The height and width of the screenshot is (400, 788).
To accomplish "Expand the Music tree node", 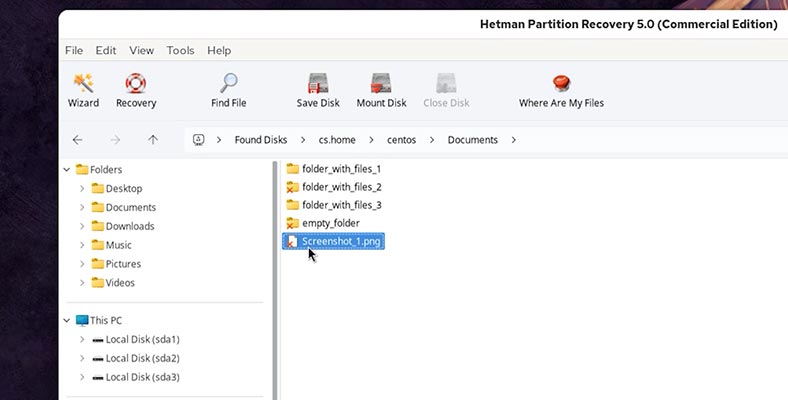I will 82,245.
